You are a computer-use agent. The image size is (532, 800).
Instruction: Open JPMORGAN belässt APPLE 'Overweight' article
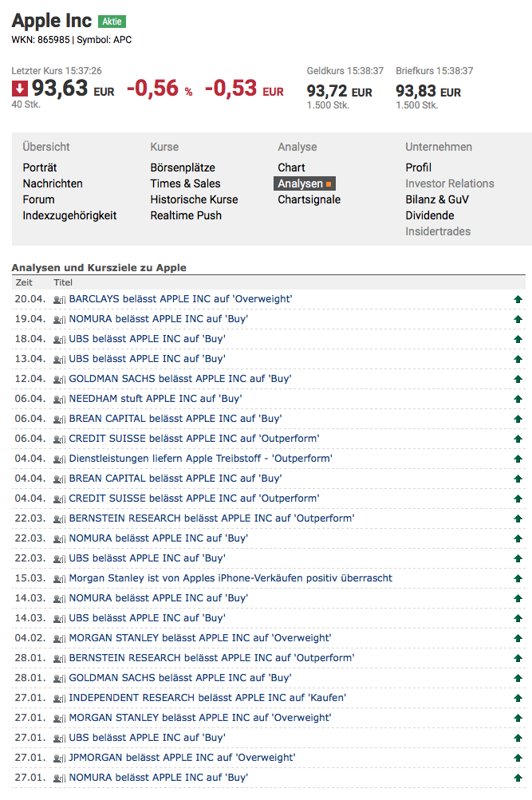pos(182,758)
